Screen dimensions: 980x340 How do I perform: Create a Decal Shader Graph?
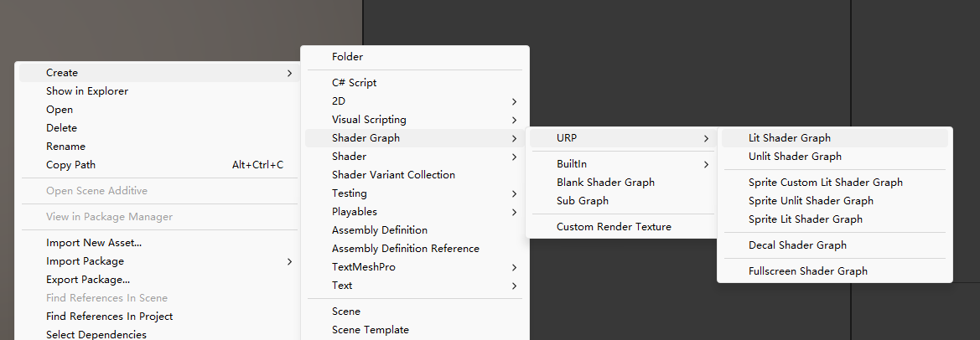pyautogui.click(x=796, y=245)
